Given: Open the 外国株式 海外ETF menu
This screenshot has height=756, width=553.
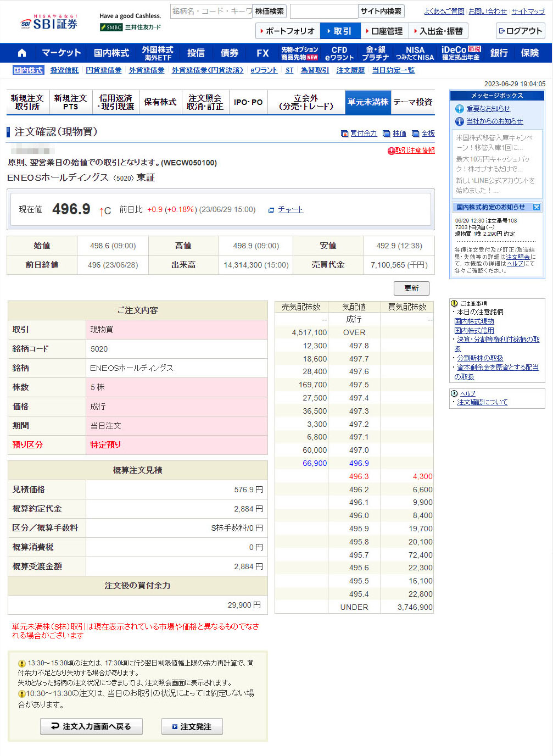Looking at the screenshot, I should click(x=158, y=53).
